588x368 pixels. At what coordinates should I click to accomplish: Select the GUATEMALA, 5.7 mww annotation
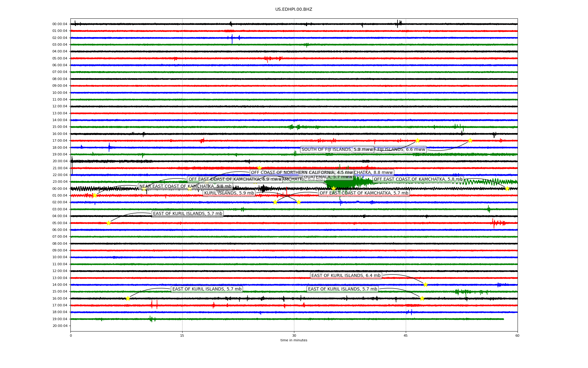(x=328, y=177)
